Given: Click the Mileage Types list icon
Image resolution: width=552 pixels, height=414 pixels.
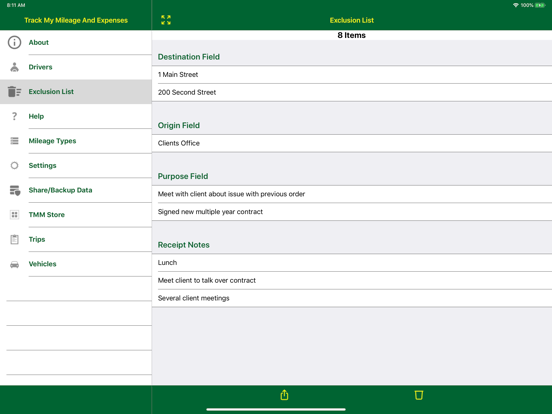Looking at the screenshot, I should [x=14, y=141].
